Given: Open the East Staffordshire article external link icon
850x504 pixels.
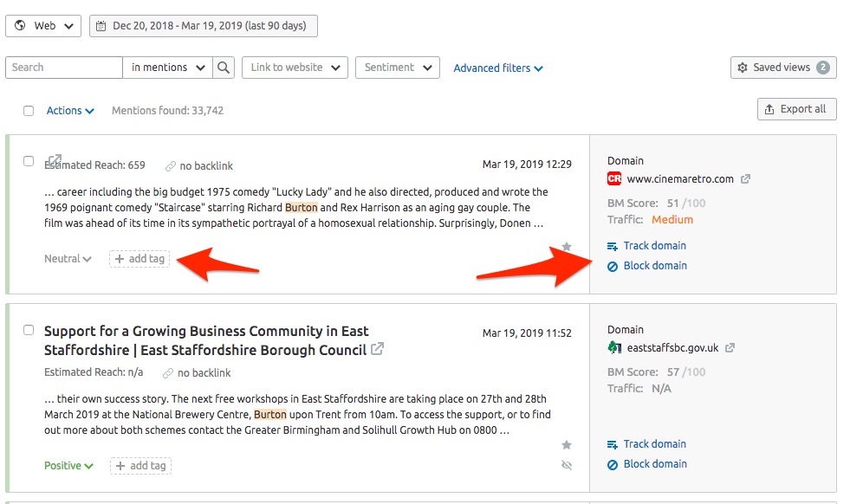Looking at the screenshot, I should [x=377, y=349].
